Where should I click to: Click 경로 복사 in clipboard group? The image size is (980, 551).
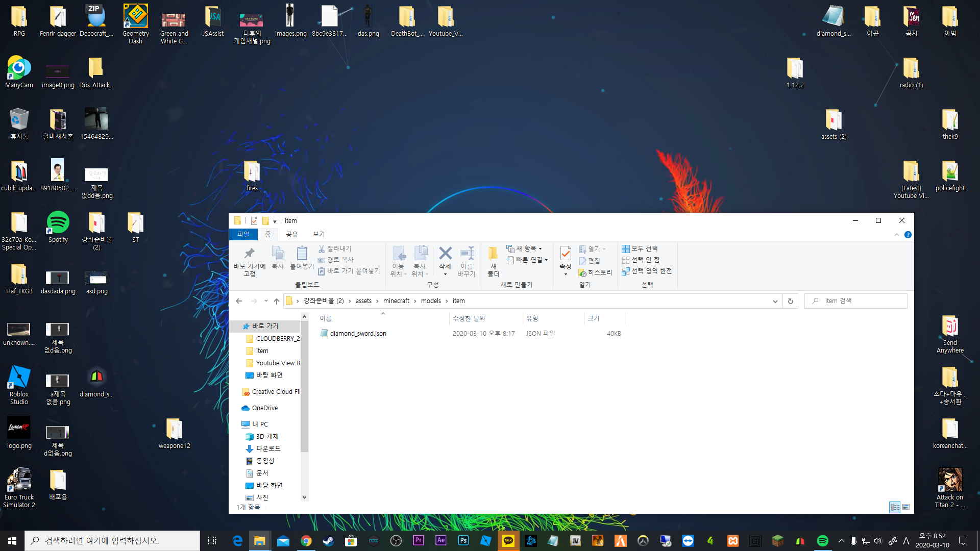336,260
